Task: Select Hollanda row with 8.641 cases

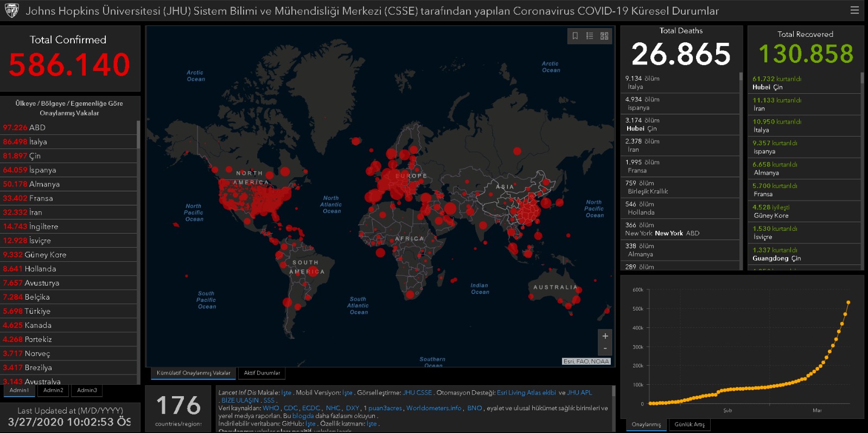Action: pyautogui.click(x=68, y=268)
